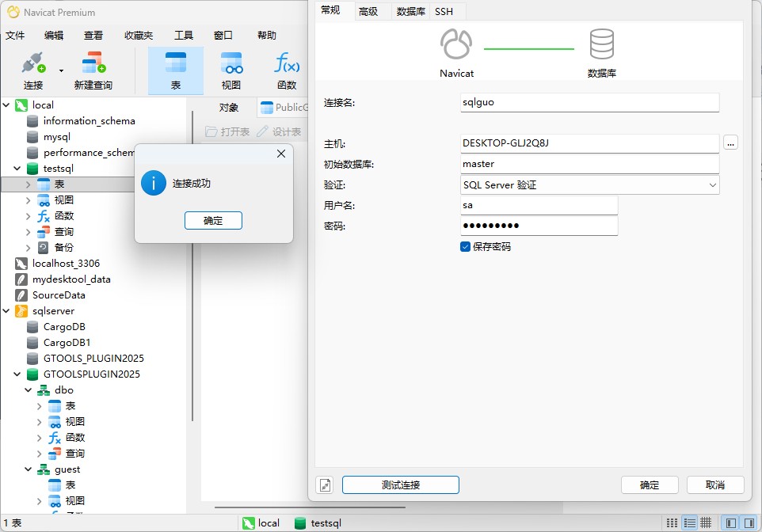Click the Connection plug icon in toolbar

click(33, 63)
